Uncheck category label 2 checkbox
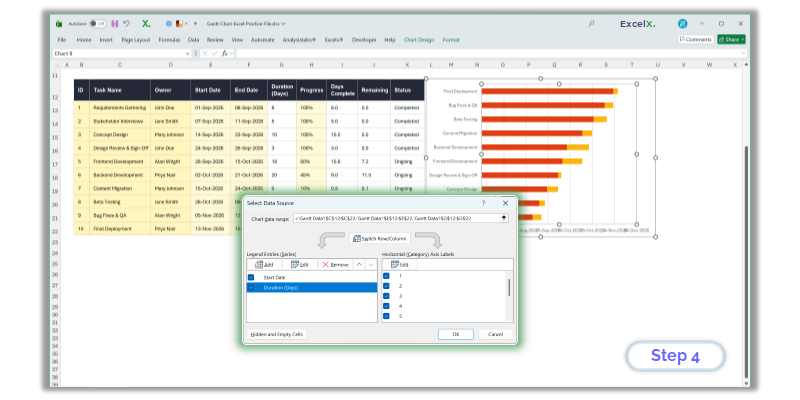The image size is (800, 400). [x=386, y=286]
